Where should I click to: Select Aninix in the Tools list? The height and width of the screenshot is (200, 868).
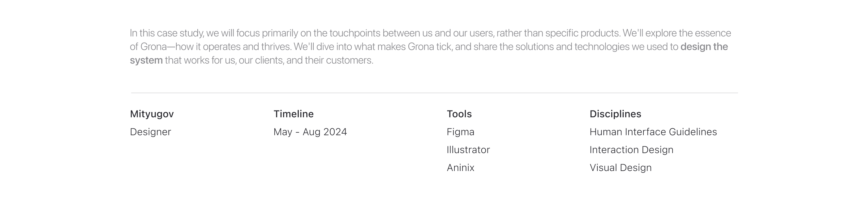pos(460,167)
